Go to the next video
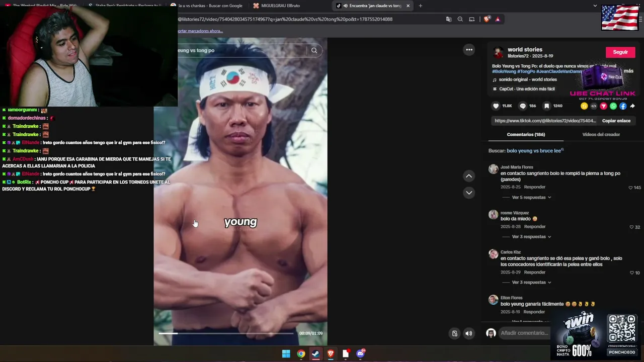Image resolution: width=644 pixels, height=362 pixels. (469, 193)
